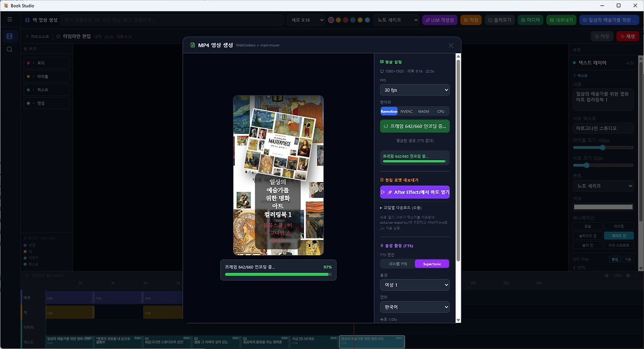Open the 한국어 language dropdown
Image resolution: width=644 pixels, height=349 pixels.
415,307
